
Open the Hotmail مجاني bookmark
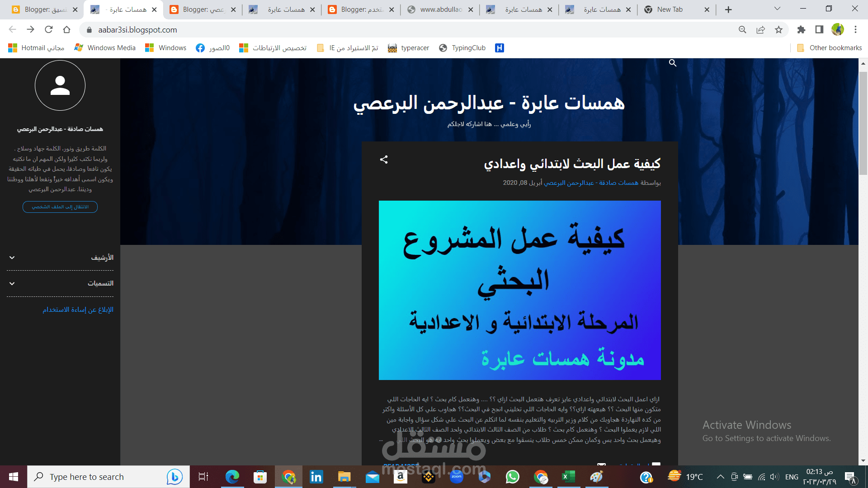tap(37, 48)
